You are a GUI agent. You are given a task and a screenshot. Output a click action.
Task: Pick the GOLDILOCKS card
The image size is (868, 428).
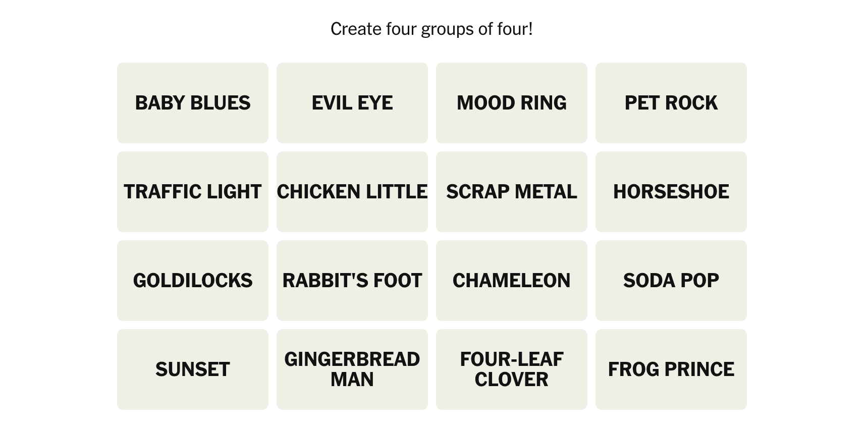pyautogui.click(x=193, y=281)
